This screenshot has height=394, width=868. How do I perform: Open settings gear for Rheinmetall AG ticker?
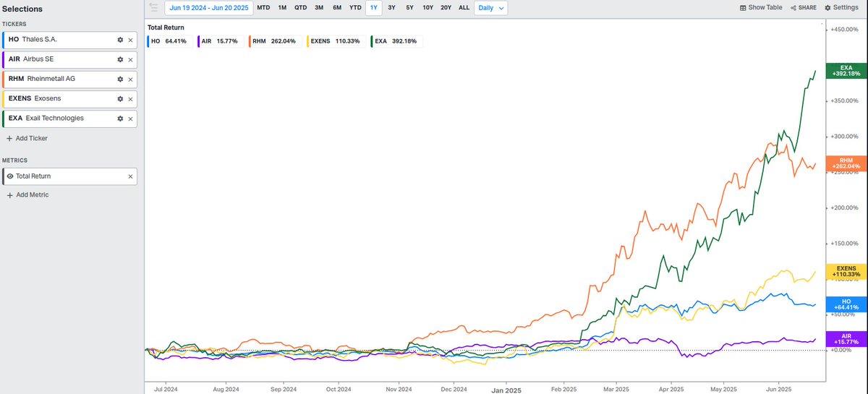tap(121, 79)
